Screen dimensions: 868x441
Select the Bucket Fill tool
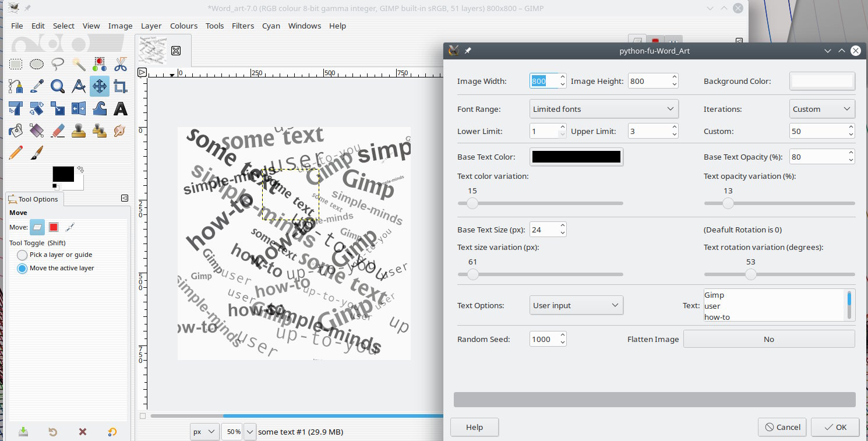(16, 130)
